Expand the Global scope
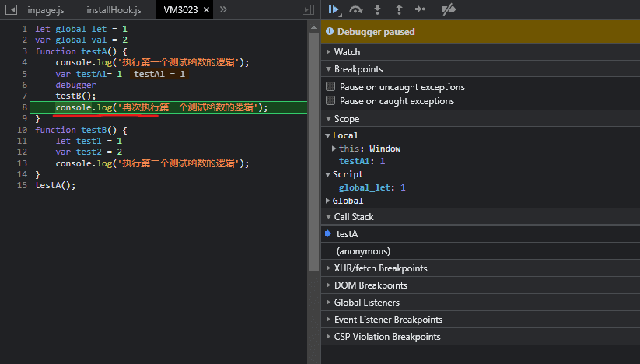640x364 pixels. [348, 201]
